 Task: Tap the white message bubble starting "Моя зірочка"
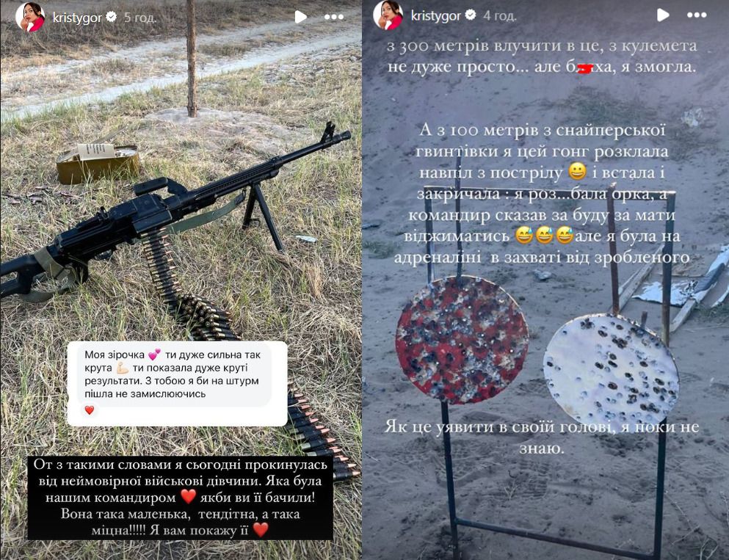(177, 383)
